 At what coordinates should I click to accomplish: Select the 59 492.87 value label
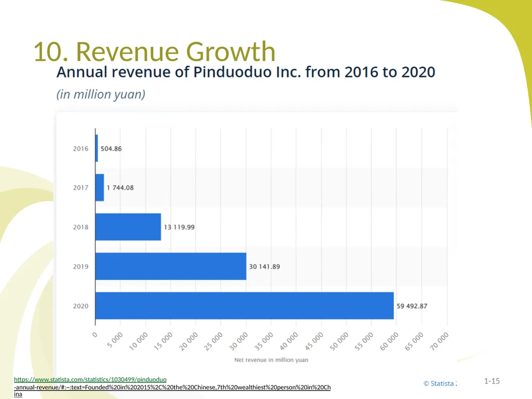412,306
